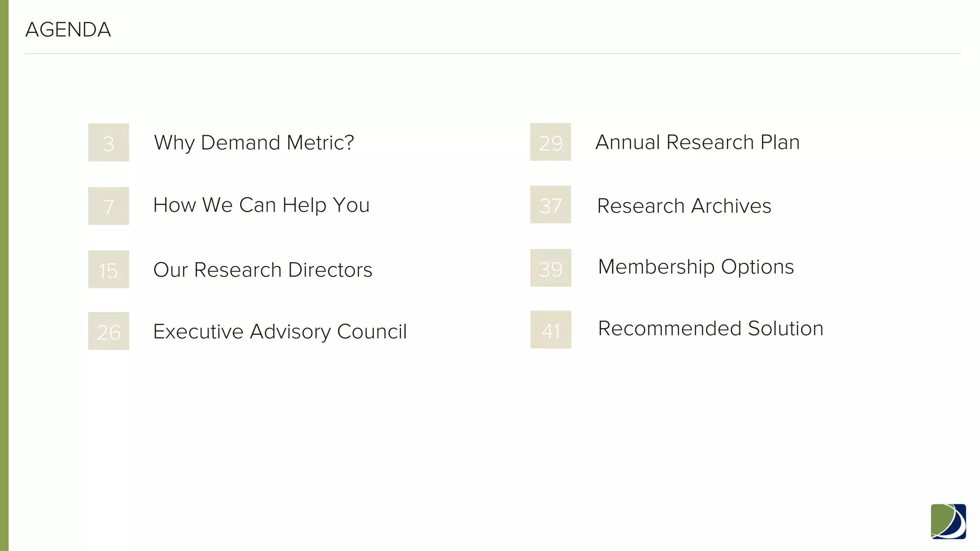This screenshot has height=551, width=980.
Task: Open the Recommended Solution section
Action: tap(711, 329)
